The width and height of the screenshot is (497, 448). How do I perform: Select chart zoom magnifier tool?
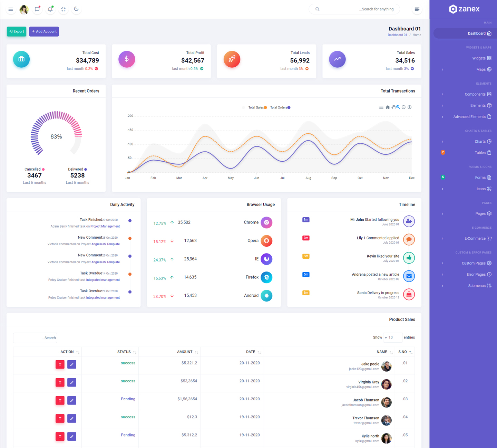point(398,107)
